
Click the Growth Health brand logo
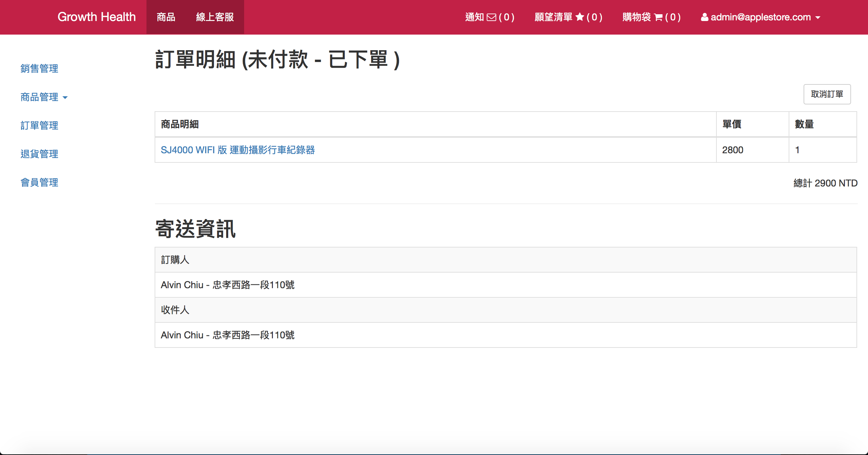click(x=97, y=17)
